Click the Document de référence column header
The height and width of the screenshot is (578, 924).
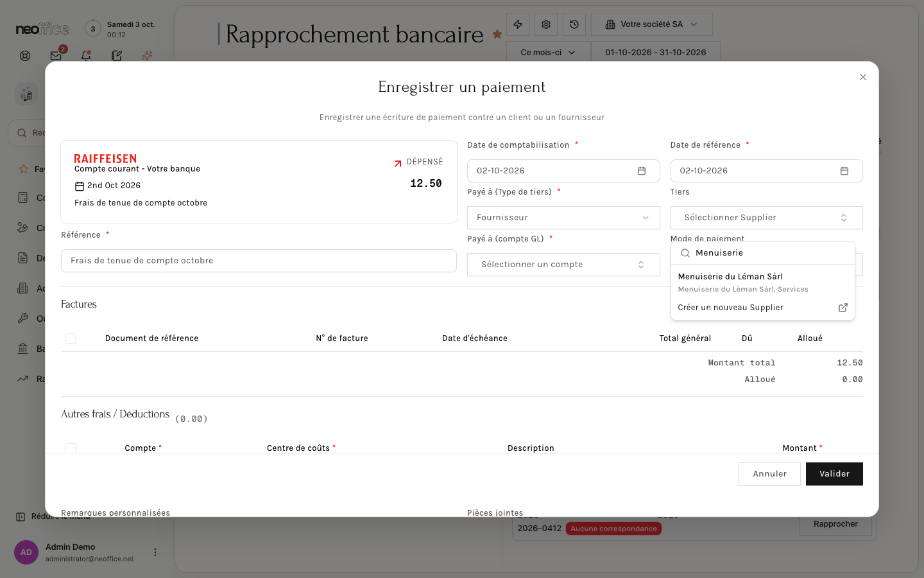pyautogui.click(x=151, y=338)
